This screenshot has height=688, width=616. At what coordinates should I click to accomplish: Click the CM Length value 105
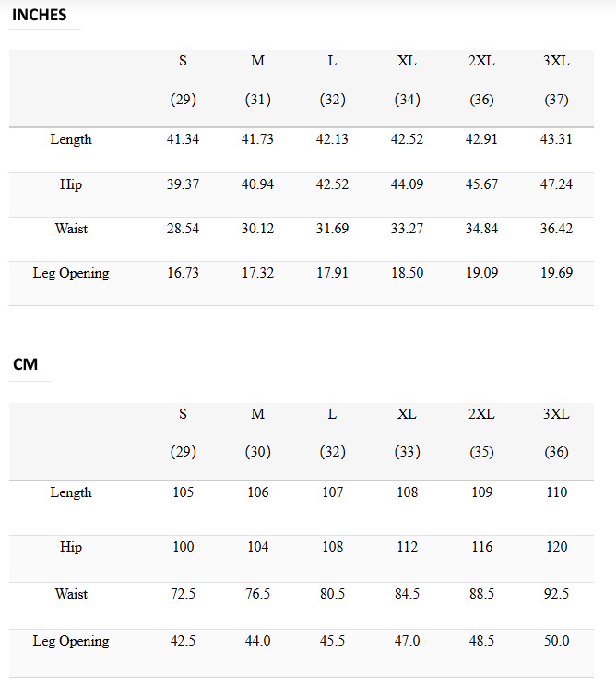point(183,492)
